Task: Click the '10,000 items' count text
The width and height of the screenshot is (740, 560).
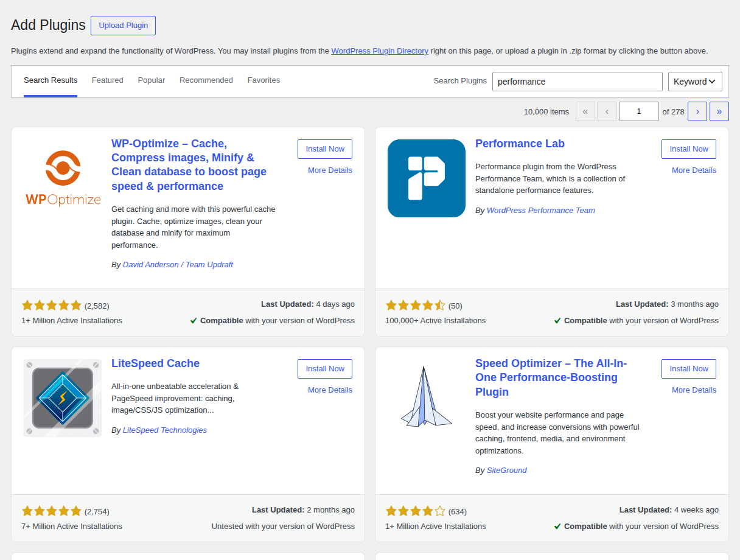Action: (x=546, y=112)
